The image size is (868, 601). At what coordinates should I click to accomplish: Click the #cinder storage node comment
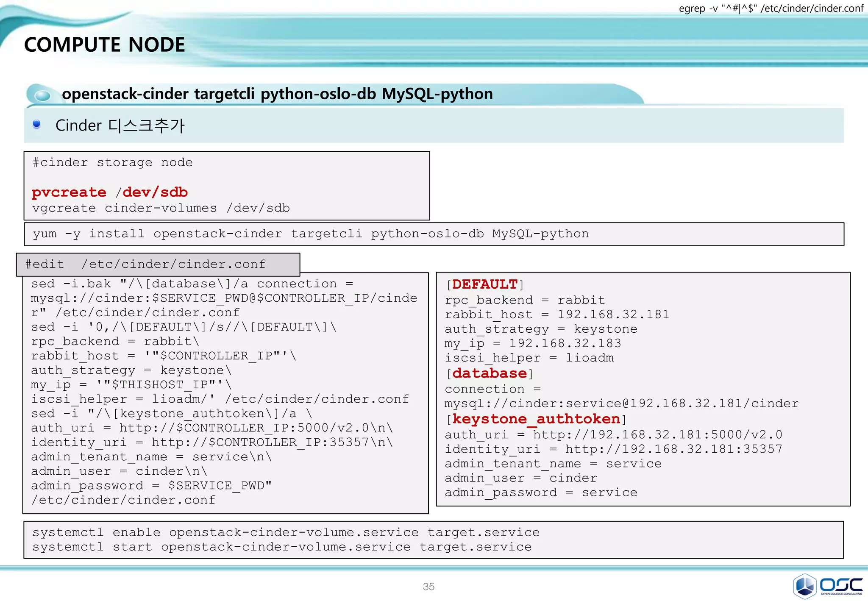[x=113, y=162]
